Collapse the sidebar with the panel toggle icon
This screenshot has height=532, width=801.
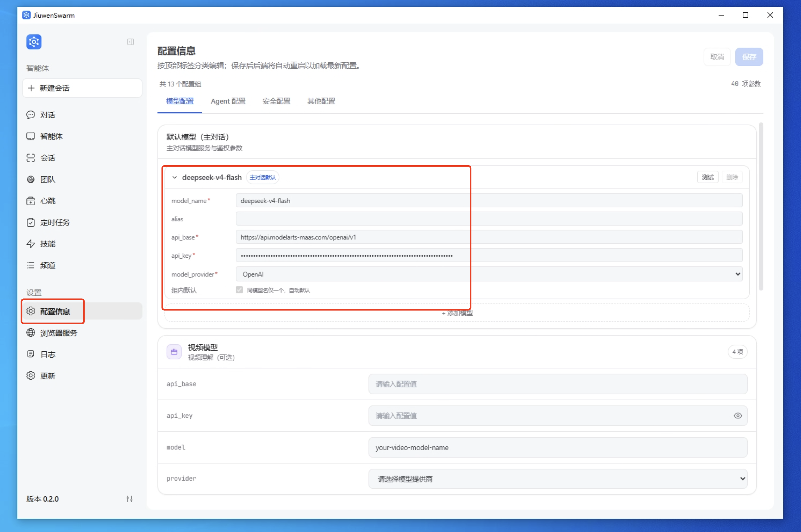[x=131, y=42]
